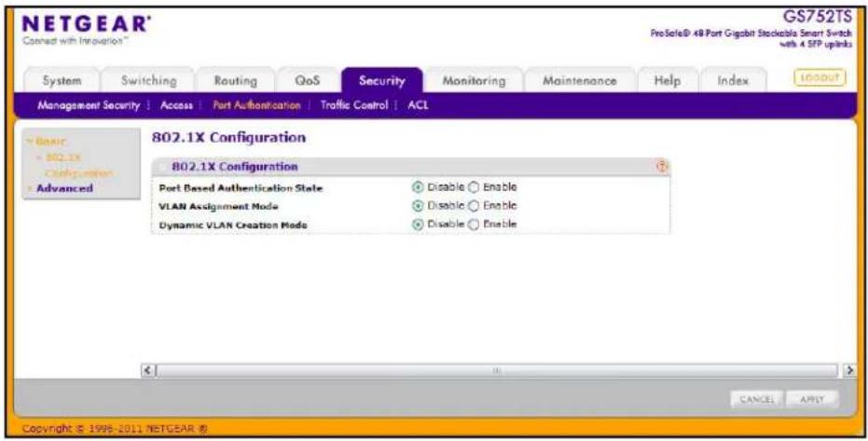This screenshot has width=868, height=441.
Task: Open the QoS tab
Action: [308, 81]
